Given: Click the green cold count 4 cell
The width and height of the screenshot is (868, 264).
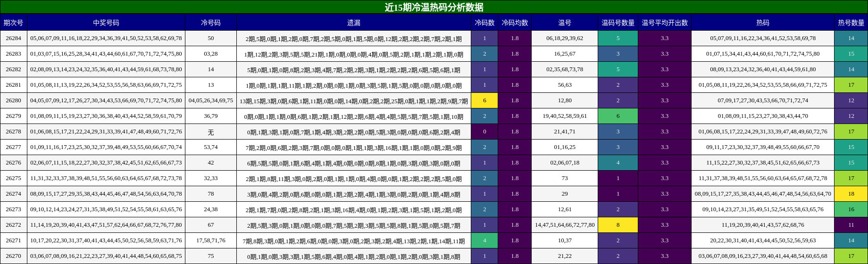Looking at the screenshot, I should [x=484, y=240].
